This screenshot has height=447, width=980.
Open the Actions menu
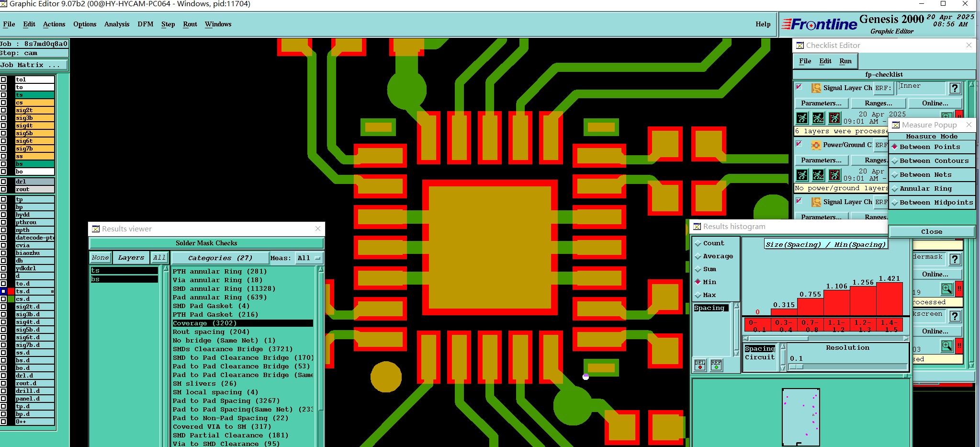coord(54,24)
